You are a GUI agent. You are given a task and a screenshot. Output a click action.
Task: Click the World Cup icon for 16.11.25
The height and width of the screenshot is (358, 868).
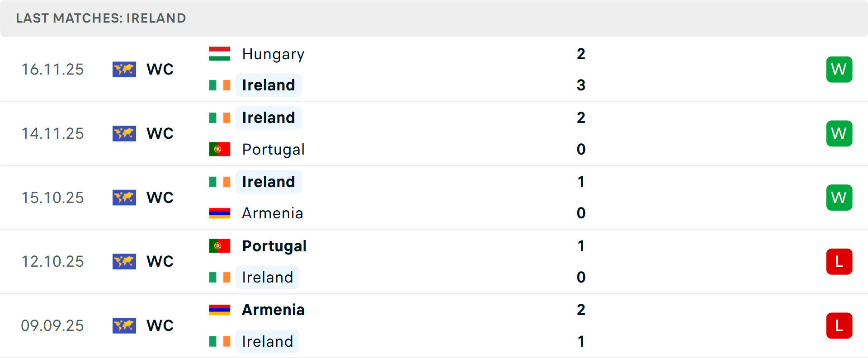pyautogui.click(x=124, y=70)
